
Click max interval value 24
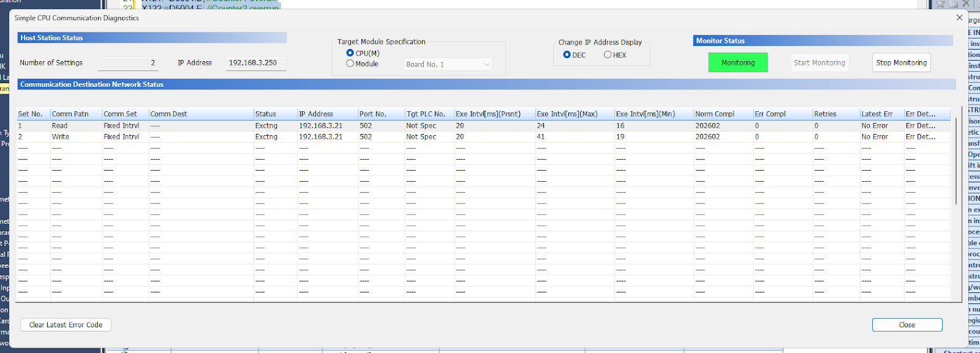point(541,125)
